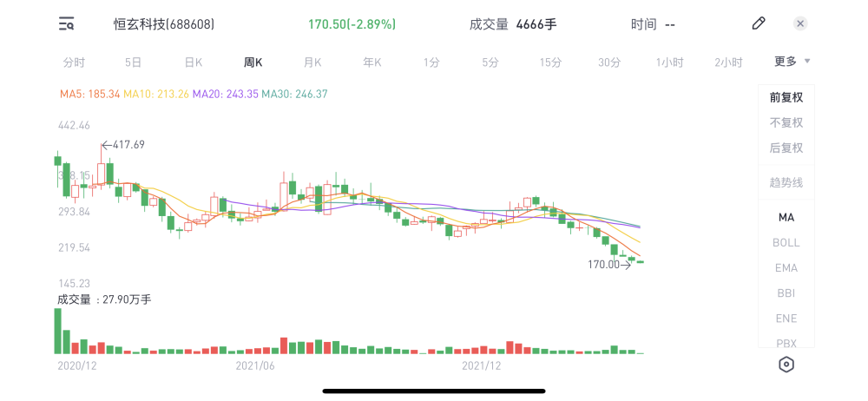Tap the 417.69 high price marker
The height and width of the screenshot is (401, 868).
click(x=123, y=145)
